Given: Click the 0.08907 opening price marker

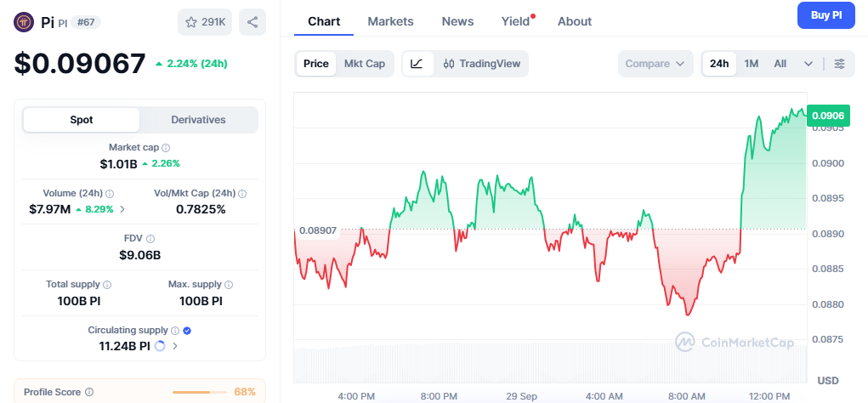Looking at the screenshot, I should tap(318, 230).
